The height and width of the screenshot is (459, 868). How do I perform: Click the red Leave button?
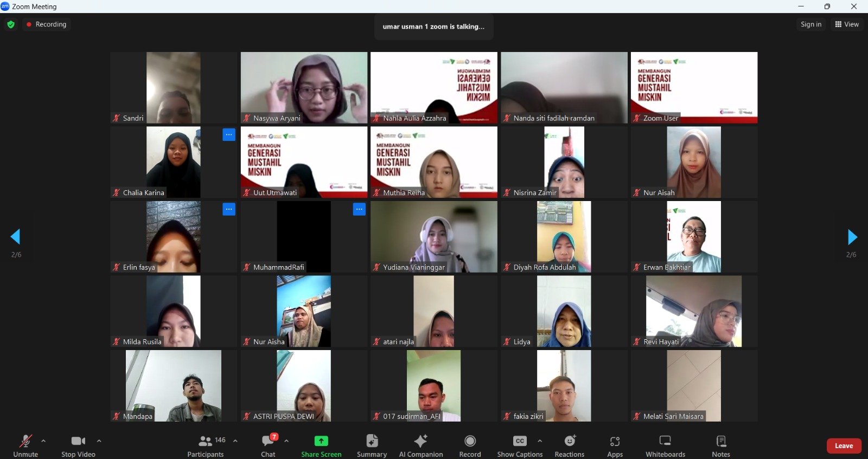pos(844,445)
